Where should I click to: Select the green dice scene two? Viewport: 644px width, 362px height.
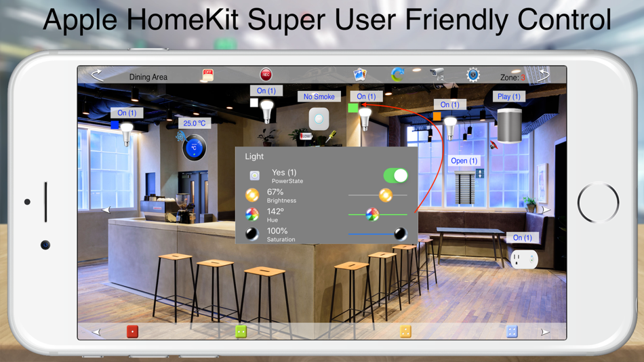(x=241, y=331)
